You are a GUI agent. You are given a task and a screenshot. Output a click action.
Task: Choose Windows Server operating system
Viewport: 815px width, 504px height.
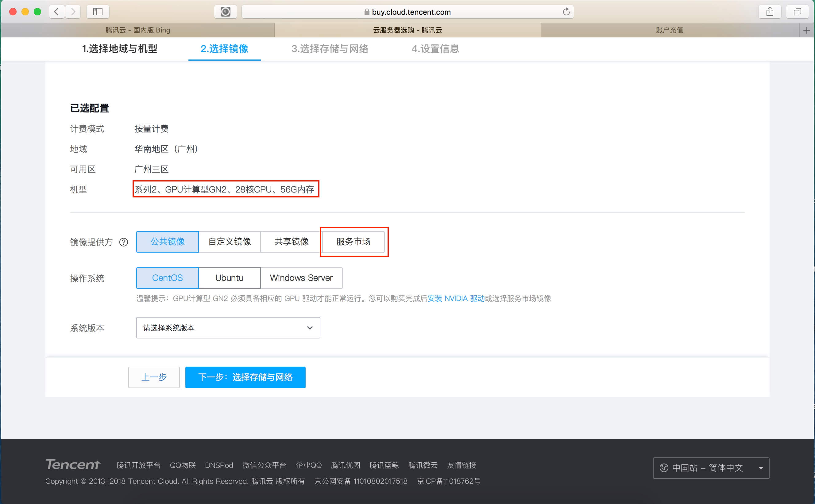[x=301, y=278]
